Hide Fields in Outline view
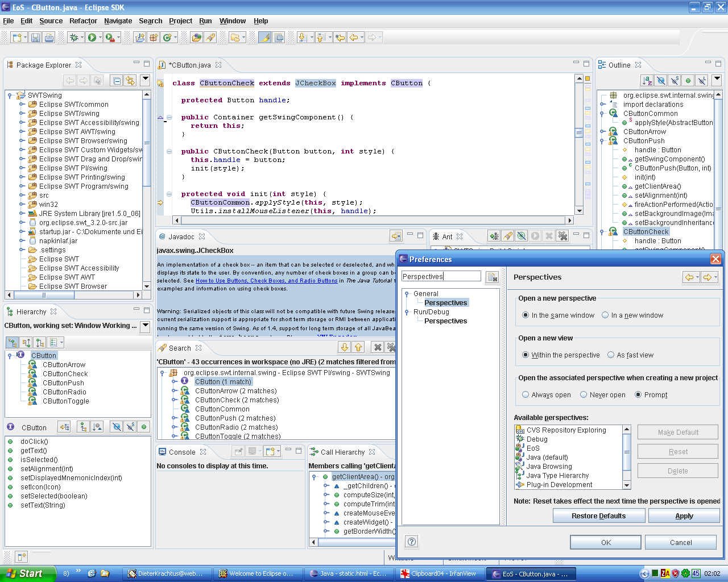The image size is (728, 582). (x=660, y=81)
